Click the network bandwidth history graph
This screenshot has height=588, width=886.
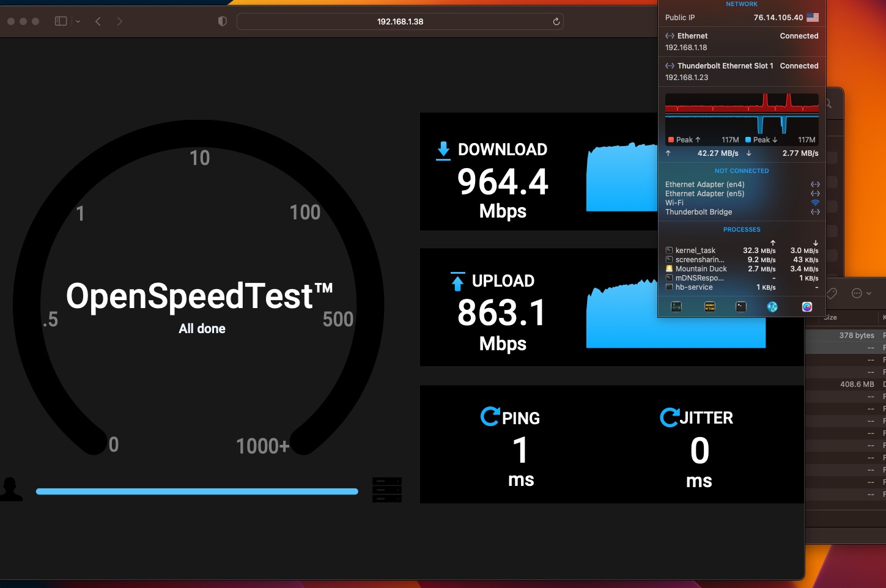pyautogui.click(x=742, y=114)
